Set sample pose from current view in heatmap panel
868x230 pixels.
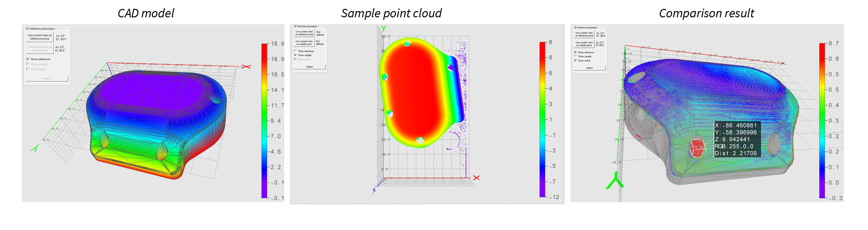(304, 43)
